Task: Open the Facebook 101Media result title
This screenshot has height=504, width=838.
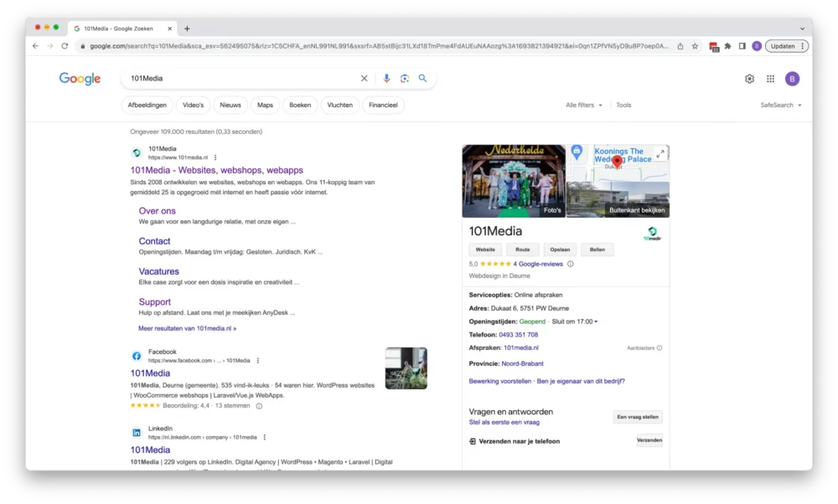Action: (150, 373)
